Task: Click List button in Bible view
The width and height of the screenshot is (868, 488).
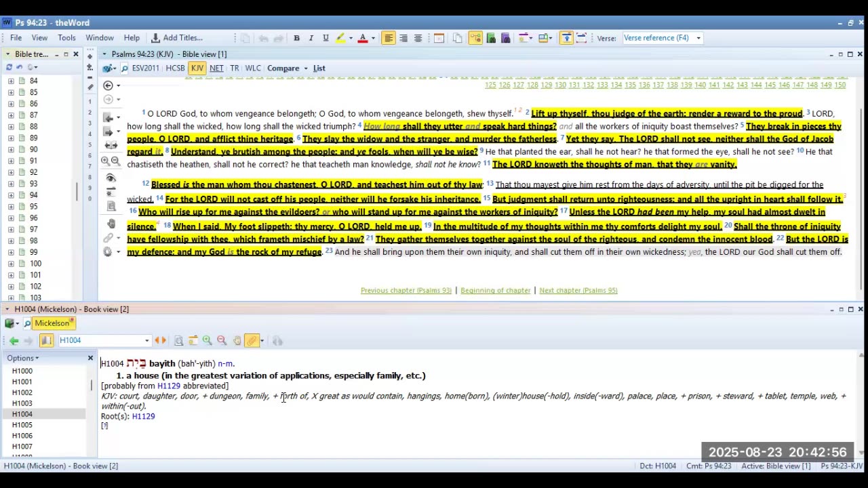Action: [x=319, y=68]
